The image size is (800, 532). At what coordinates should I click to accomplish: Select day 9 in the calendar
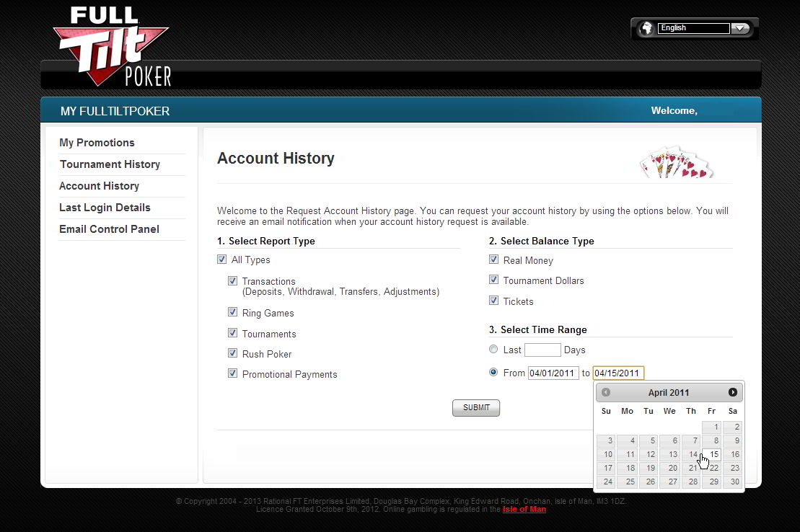point(733,440)
